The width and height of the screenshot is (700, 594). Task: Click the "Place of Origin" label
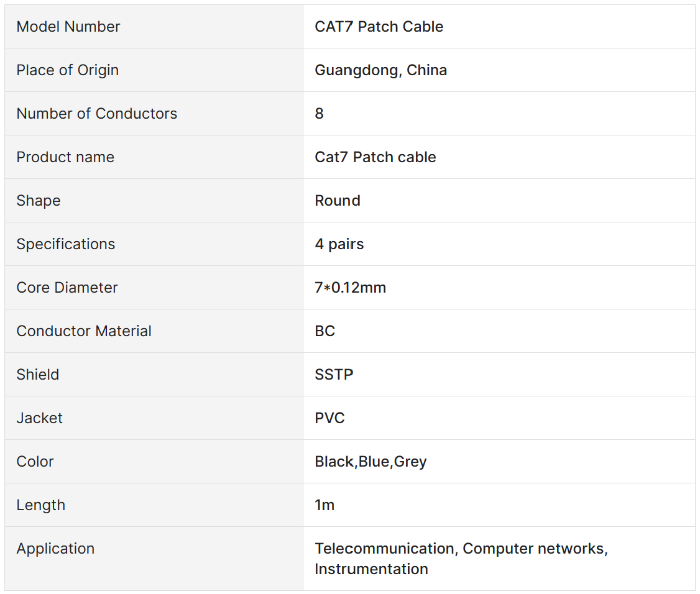point(67,70)
